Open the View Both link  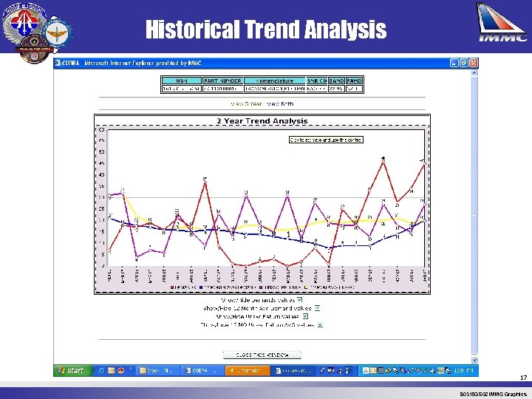(x=280, y=104)
